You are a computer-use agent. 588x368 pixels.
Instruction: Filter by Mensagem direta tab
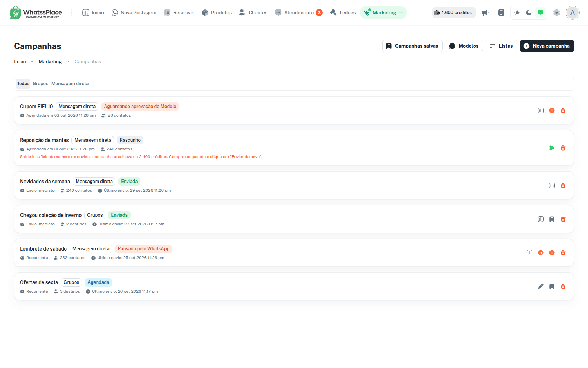[x=70, y=83]
